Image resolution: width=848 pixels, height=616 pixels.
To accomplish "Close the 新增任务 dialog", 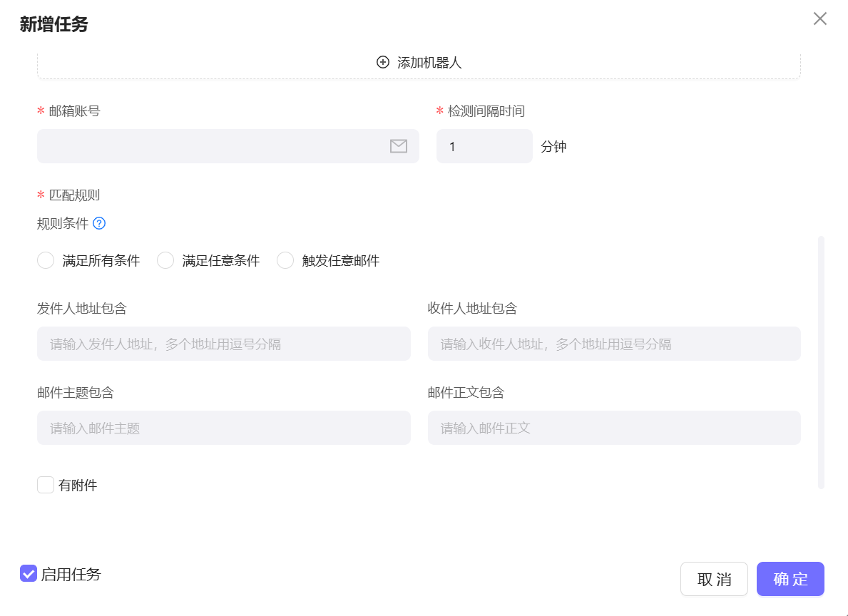I will [819, 19].
